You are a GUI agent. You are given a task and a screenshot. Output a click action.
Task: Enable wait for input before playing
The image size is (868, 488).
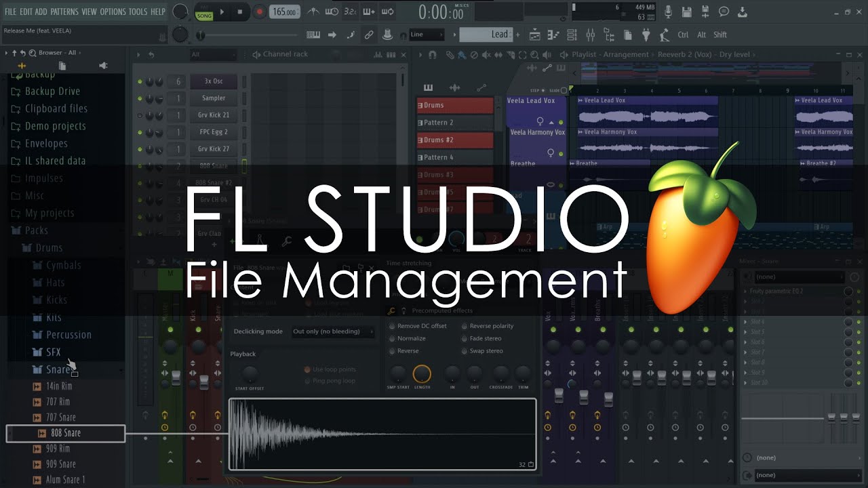332,12
